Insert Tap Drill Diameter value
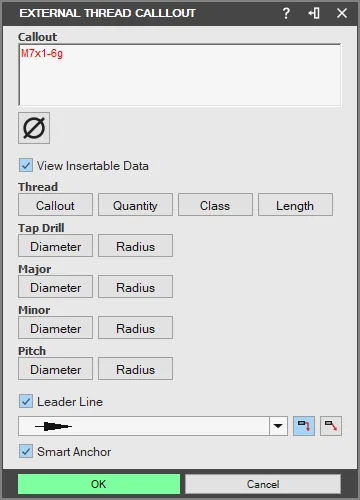The image size is (360, 500). pyautogui.click(x=55, y=246)
